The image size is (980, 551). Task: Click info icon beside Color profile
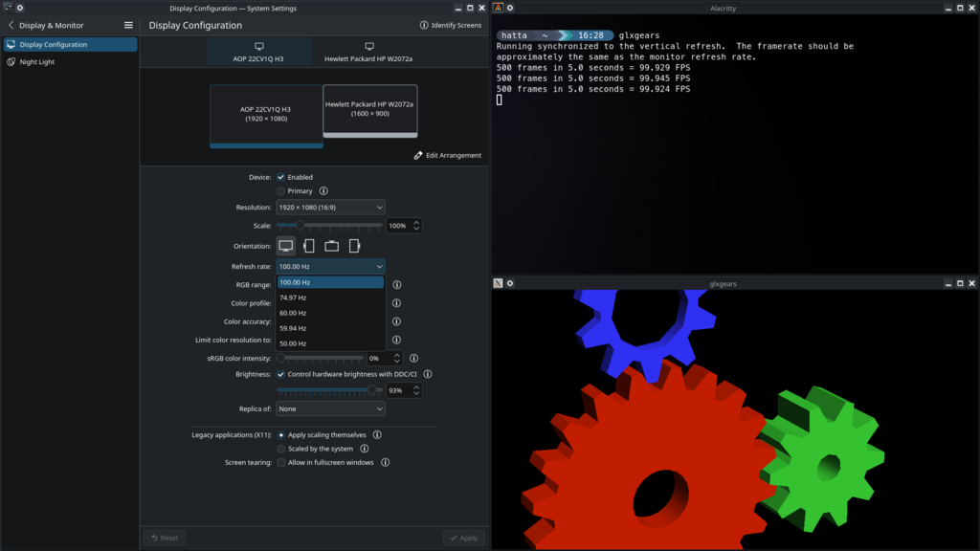point(397,303)
